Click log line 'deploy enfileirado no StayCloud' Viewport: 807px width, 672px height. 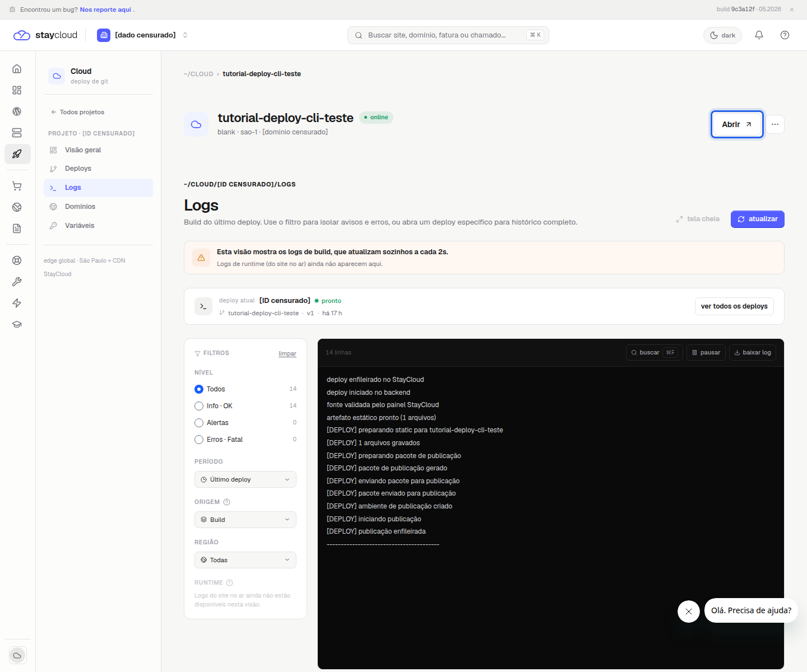(x=375, y=380)
